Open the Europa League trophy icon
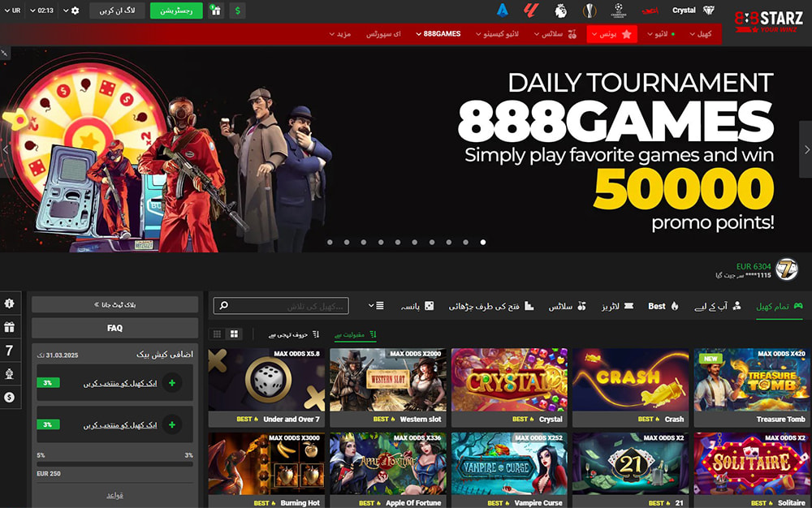Screen dimensions: 812x508 pyautogui.click(x=590, y=11)
